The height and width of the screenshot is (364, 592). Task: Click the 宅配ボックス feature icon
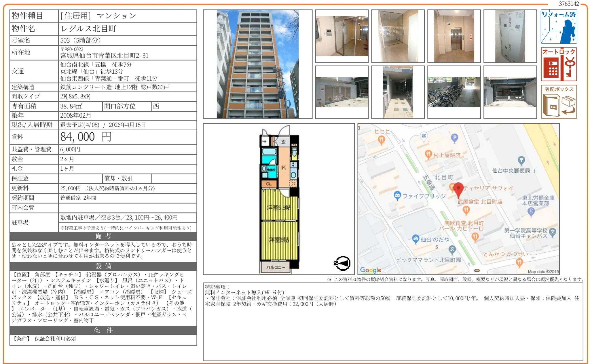(559, 102)
